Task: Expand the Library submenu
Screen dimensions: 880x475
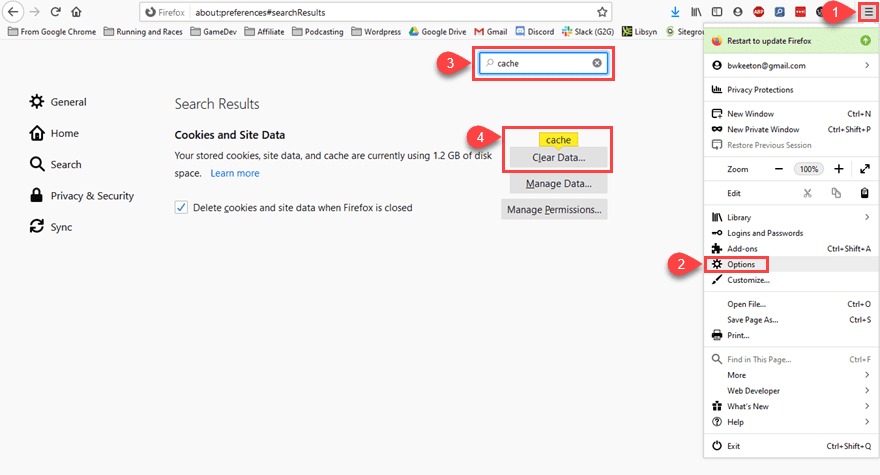Action: 791,217
